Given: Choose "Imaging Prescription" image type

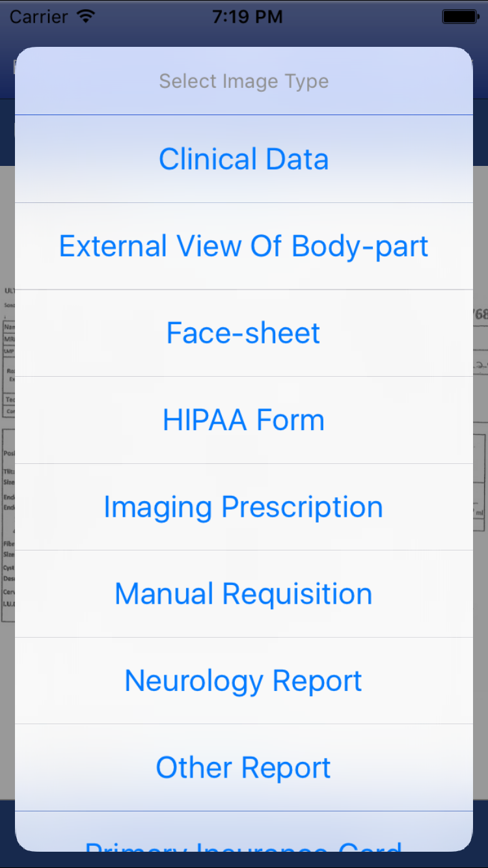Looking at the screenshot, I should [x=243, y=507].
